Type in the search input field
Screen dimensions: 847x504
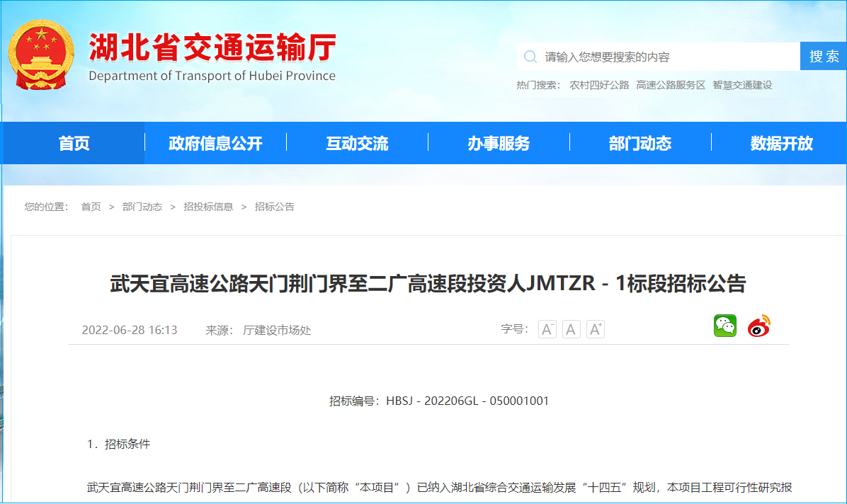coord(666,57)
